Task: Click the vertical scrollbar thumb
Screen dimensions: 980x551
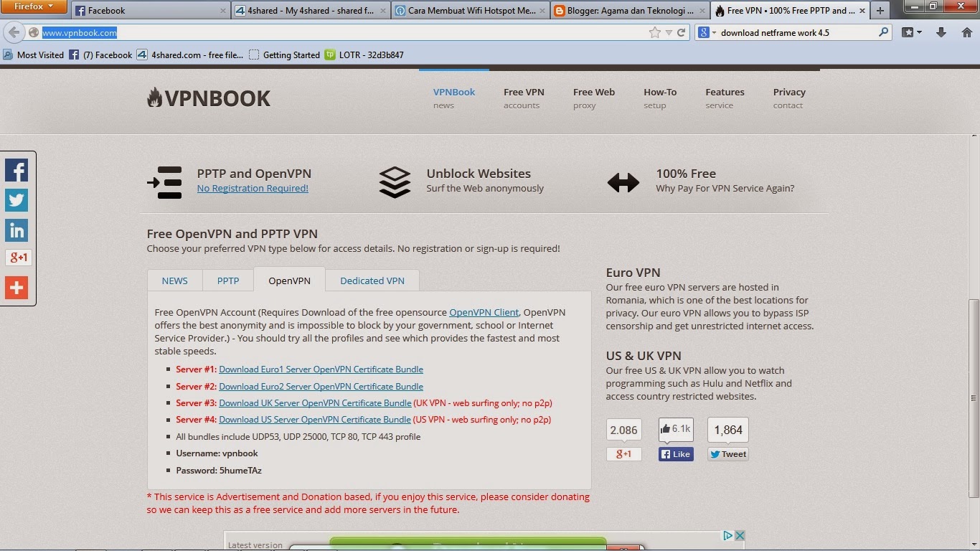Action: [x=974, y=398]
